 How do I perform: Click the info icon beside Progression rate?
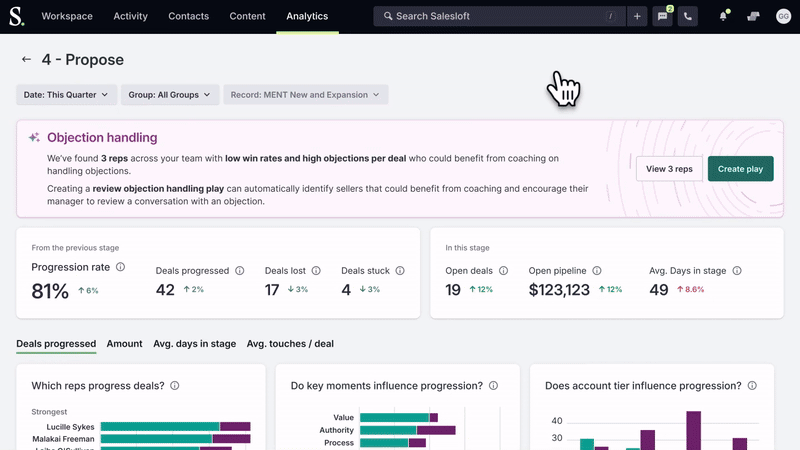120,267
